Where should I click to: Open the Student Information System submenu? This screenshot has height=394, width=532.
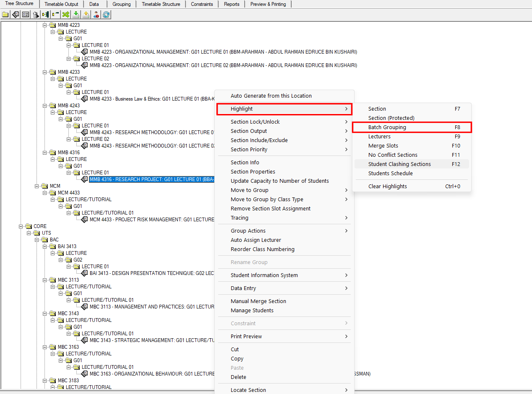(x=284, y=275)
